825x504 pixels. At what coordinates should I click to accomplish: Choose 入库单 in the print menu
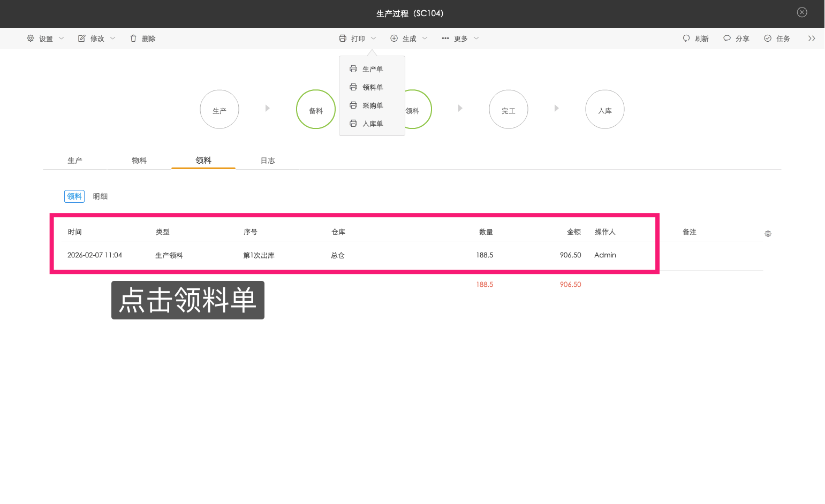[372, 124]
